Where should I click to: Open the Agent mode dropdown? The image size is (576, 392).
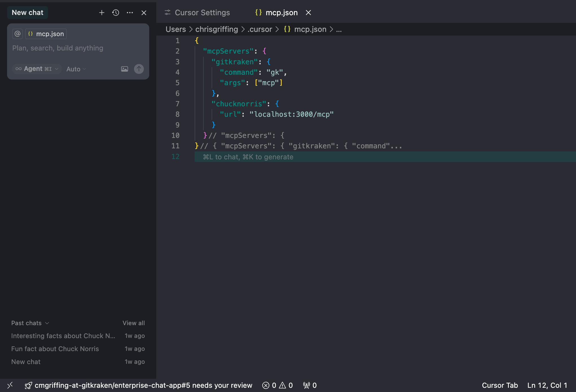36,69
